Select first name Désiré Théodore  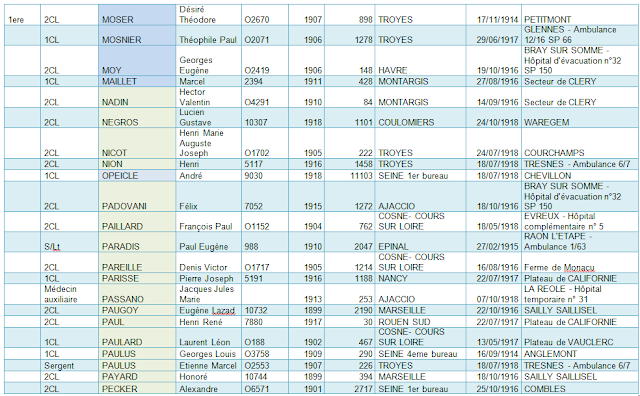click(198, 14)
